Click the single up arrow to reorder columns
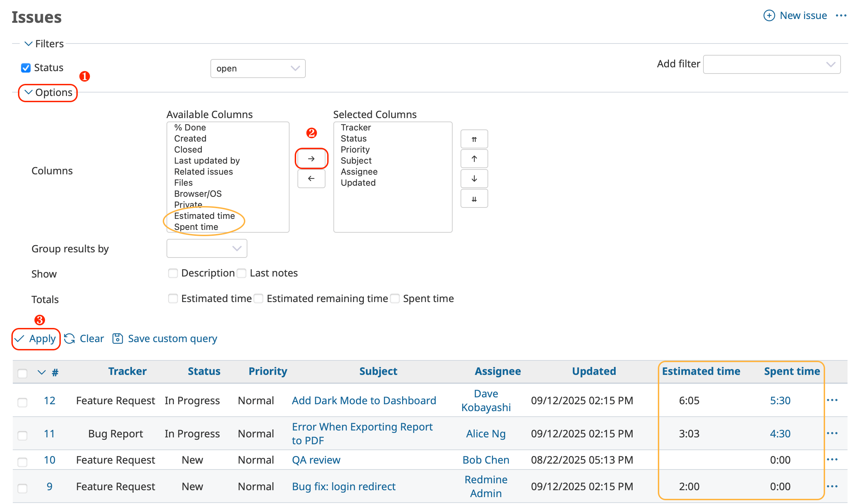This screenshot has width=861, height=504. (x=474, y=158)
